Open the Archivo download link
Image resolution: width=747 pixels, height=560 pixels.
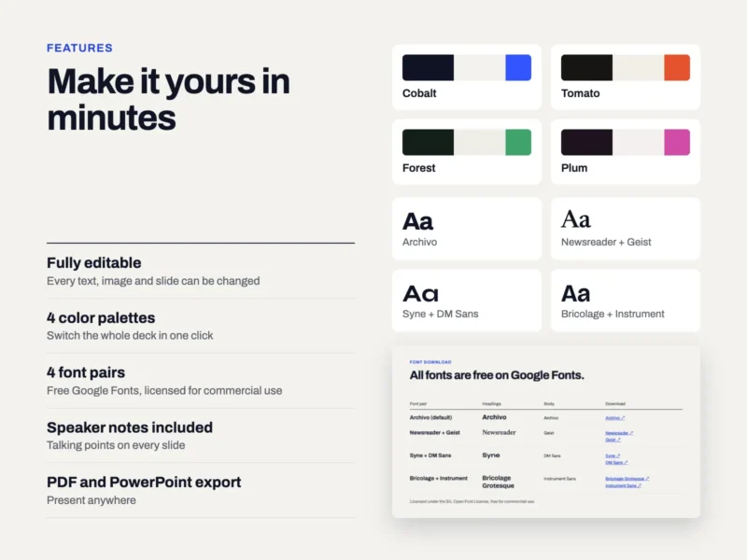click(x=614, y=418)
